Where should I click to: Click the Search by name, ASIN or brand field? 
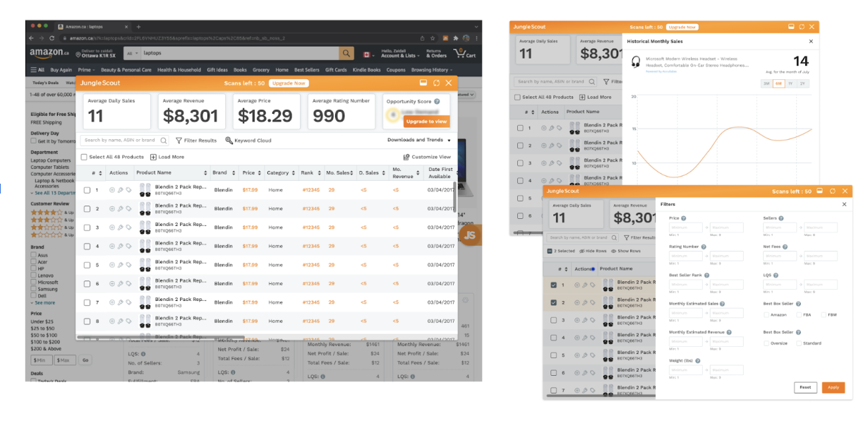pos(125,141)
